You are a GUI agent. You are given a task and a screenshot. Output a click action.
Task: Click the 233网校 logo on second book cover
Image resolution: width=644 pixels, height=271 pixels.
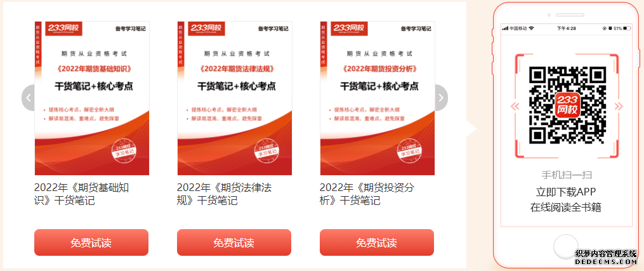[x=207, y=29]
